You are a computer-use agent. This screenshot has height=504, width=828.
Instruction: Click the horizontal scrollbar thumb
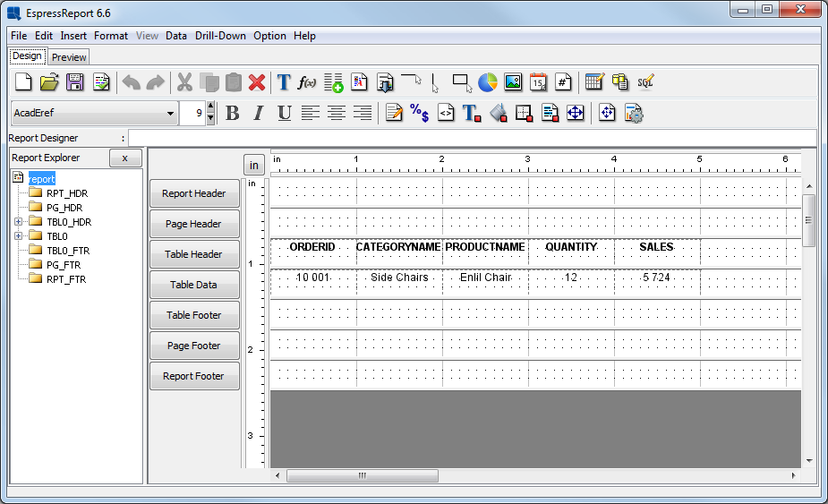point(363,475)
